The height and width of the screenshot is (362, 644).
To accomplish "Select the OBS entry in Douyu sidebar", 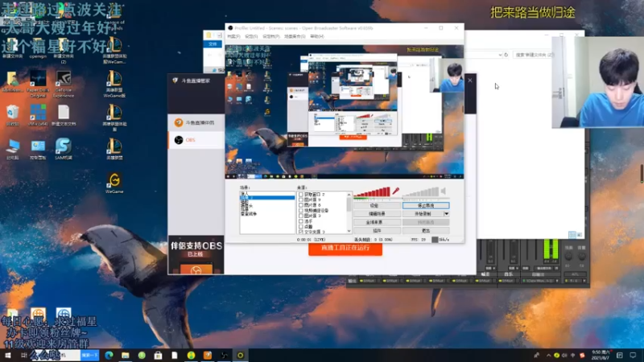I will (196, 140).
